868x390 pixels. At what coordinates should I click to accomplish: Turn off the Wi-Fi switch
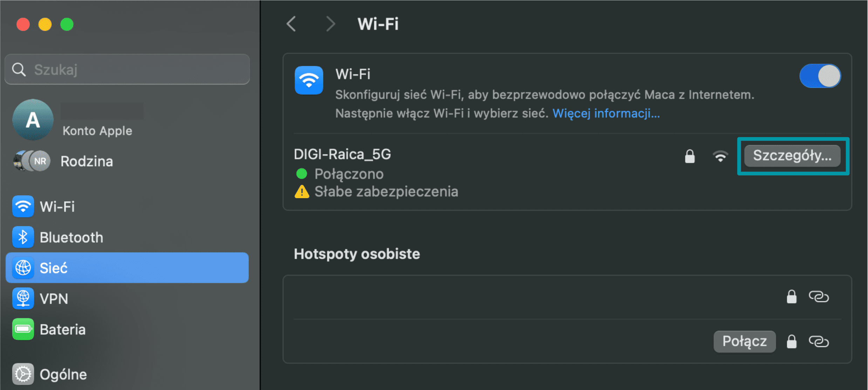[820, 76]
